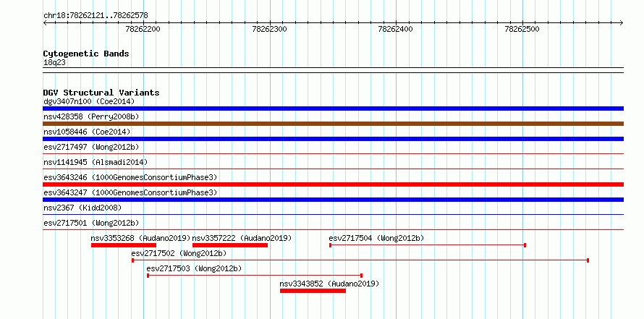Select the red bar under nsv3353268
The height and width of the screenshot is (319, 644).
[124, 245]
